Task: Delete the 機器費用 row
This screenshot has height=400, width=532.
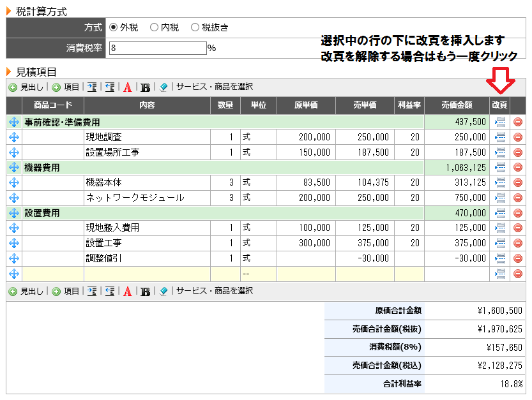Action: click(x=518, y=167)
